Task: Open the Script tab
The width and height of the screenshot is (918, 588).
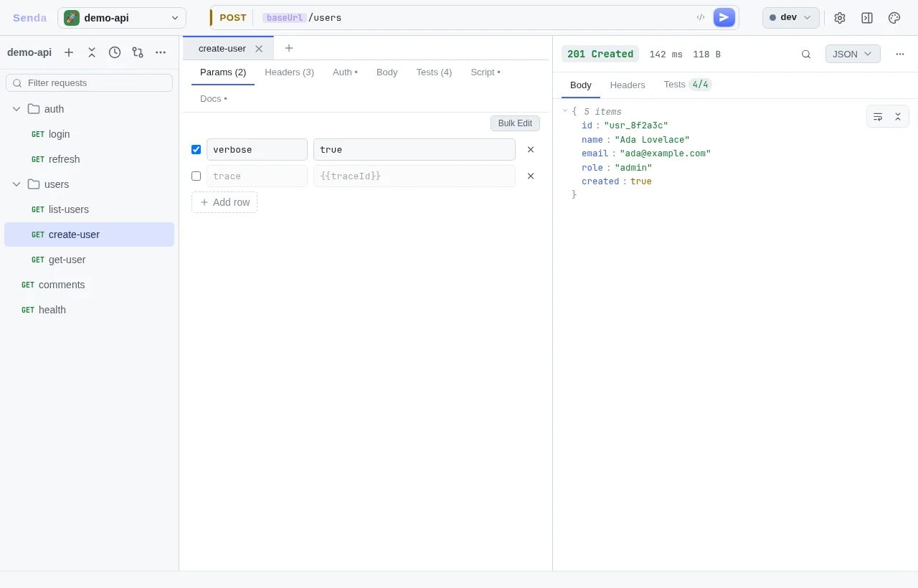Action: 486,72
